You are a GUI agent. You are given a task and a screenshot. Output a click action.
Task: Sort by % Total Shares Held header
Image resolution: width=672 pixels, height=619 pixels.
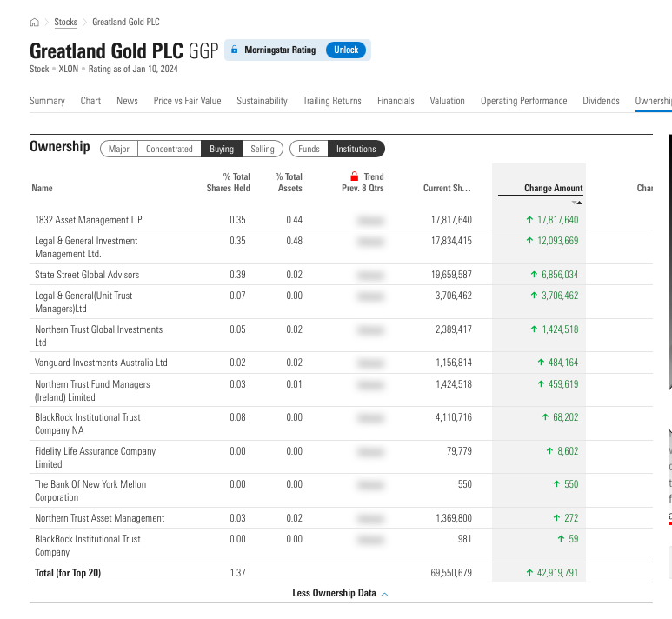pos(229,183)
